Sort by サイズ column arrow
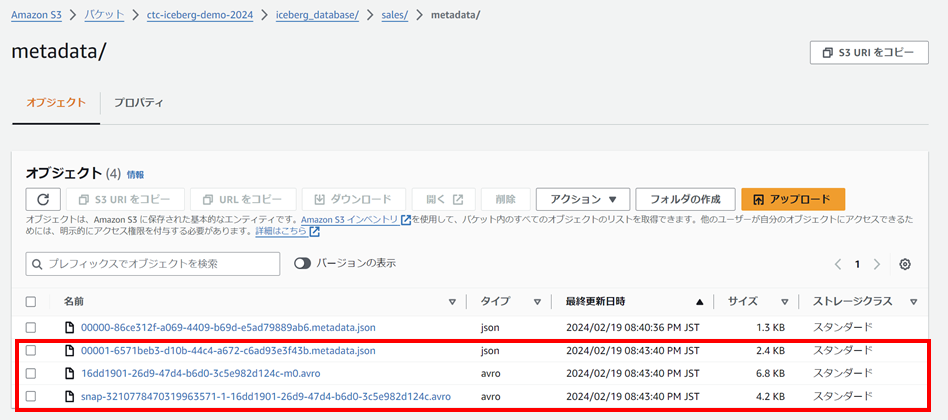The height and width of the screenshot is (420, 948). tap(784, 302)
